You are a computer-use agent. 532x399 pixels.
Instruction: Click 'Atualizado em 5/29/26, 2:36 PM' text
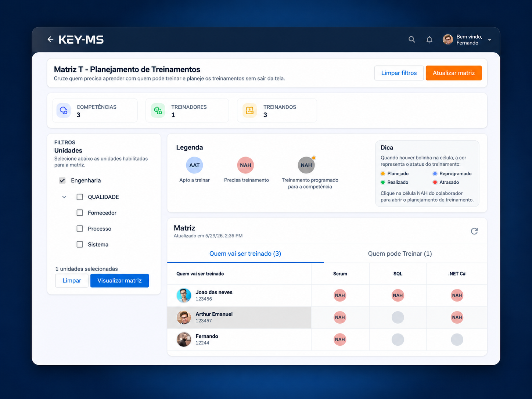tap(208, 236)
